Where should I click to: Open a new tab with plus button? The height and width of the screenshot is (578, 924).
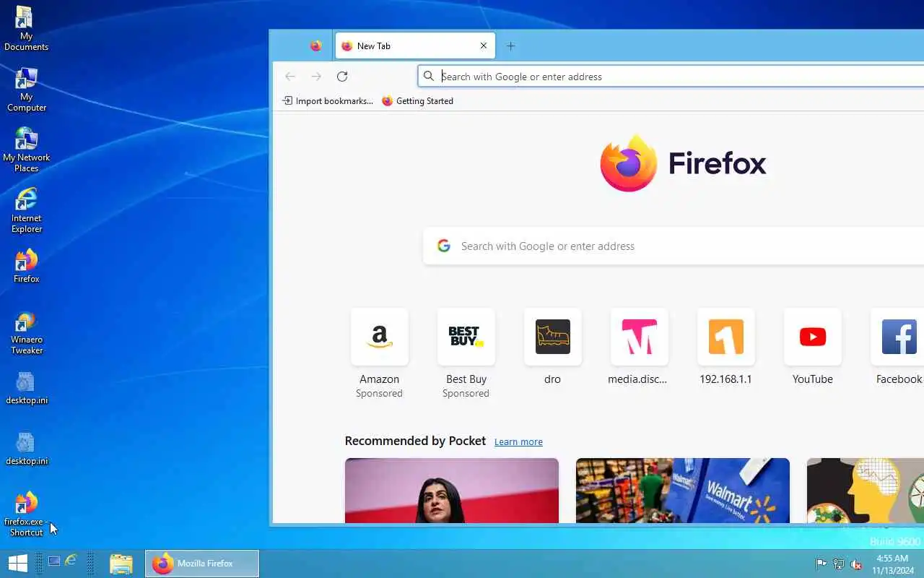pyautogui.click(x=510, y=46)
